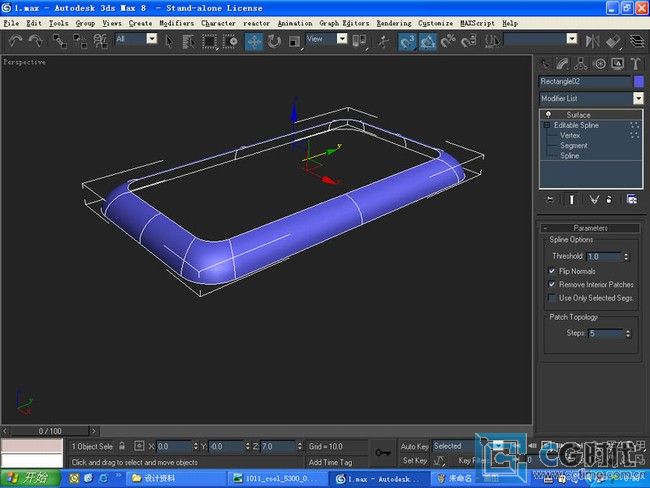This screenshot has height=488, width=650.
Task: Click the time slider 0/100 handle
Action: click(50, 431)
